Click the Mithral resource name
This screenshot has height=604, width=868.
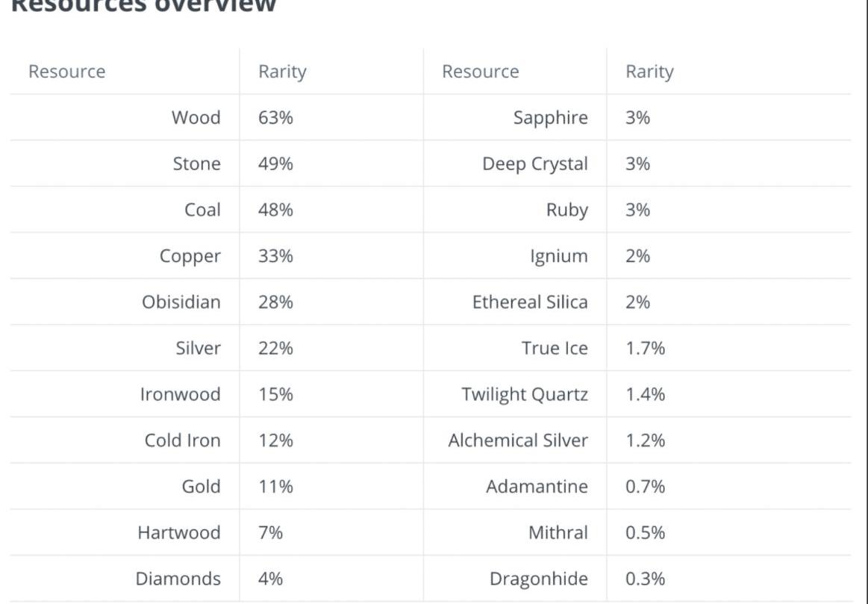point(558,533)
